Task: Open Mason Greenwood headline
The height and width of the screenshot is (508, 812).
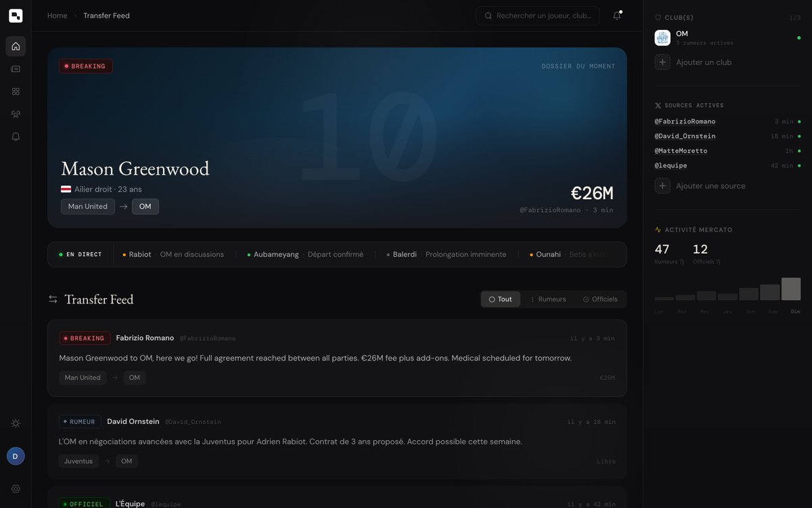Action: coord(135,168)
